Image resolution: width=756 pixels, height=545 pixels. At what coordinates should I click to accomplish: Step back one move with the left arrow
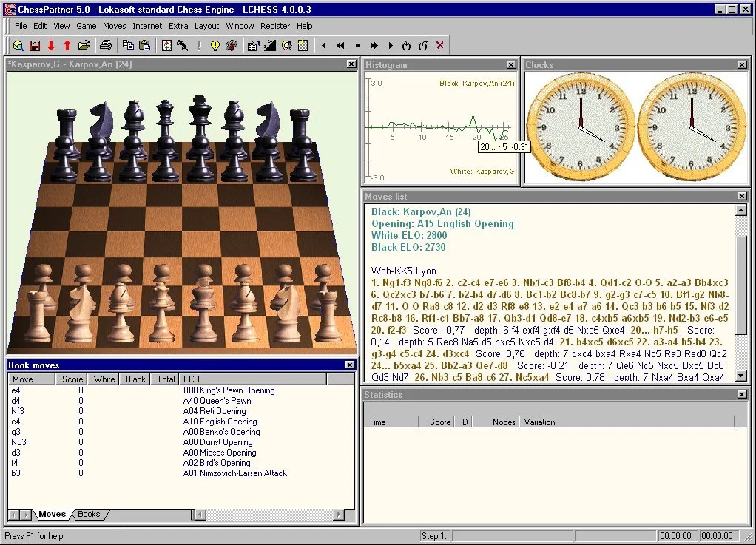point(323,45)
